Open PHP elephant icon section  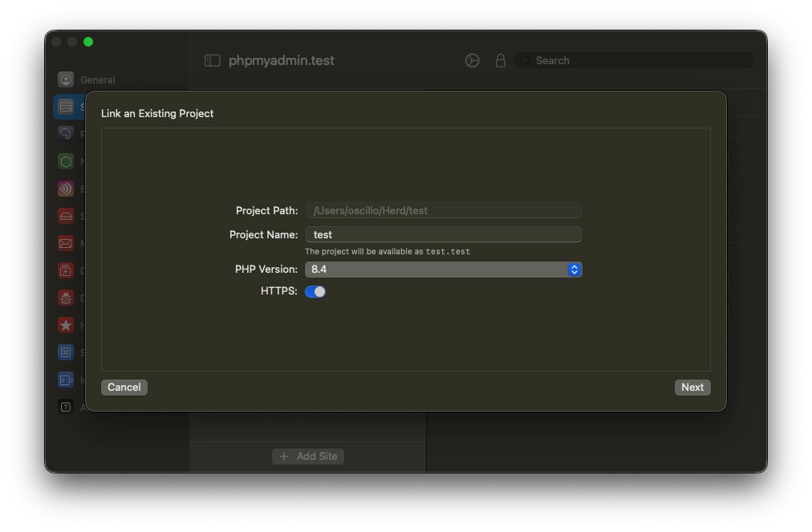click(66, 134)
